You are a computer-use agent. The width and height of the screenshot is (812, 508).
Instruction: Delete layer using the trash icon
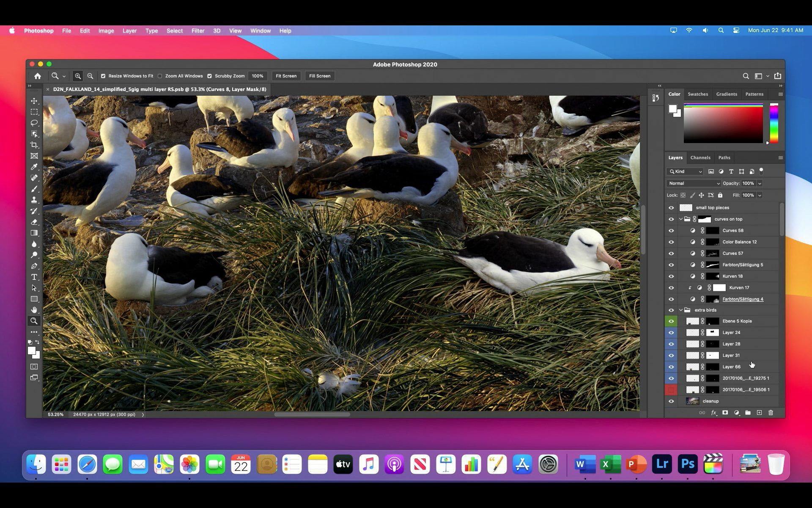(x=771, y=412)
